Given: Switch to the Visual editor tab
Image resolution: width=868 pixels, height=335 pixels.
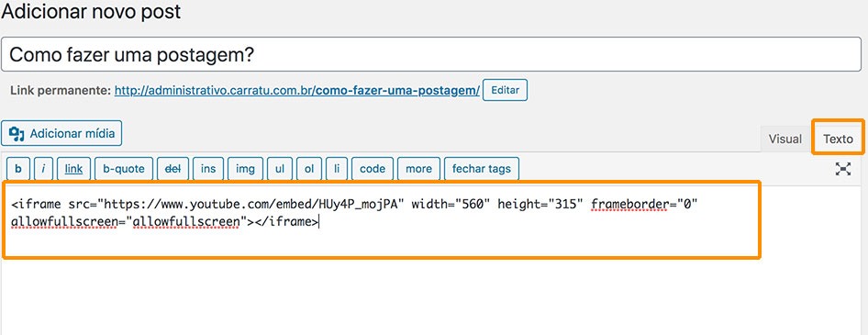Looking at the screenshot, I should tap(785, 139).
